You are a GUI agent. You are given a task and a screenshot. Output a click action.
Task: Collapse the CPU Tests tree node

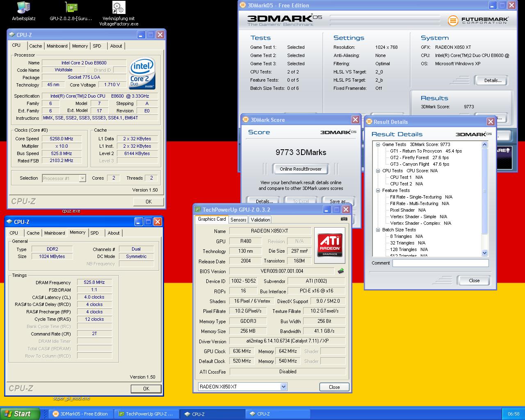click(x=378, y=171)
